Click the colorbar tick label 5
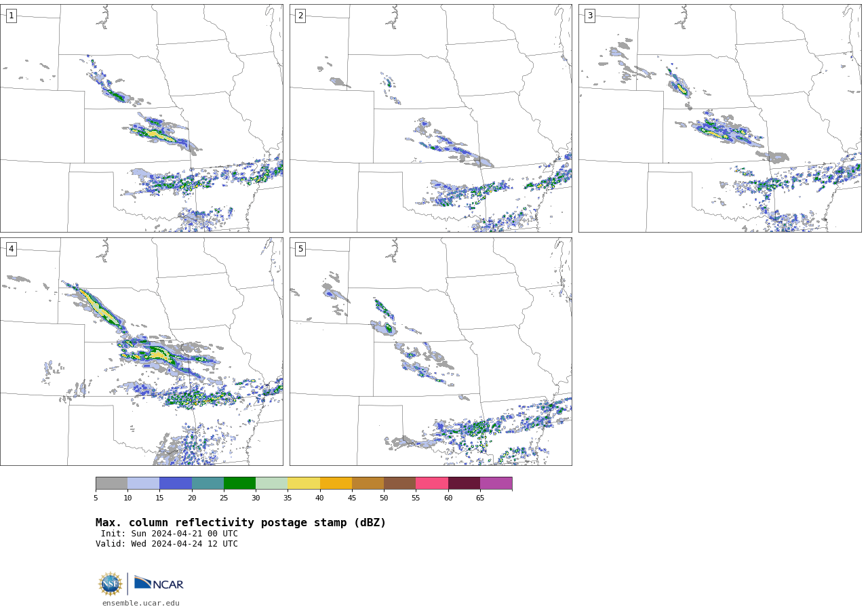Screen dimensions: 868x611 coord(96,498)
